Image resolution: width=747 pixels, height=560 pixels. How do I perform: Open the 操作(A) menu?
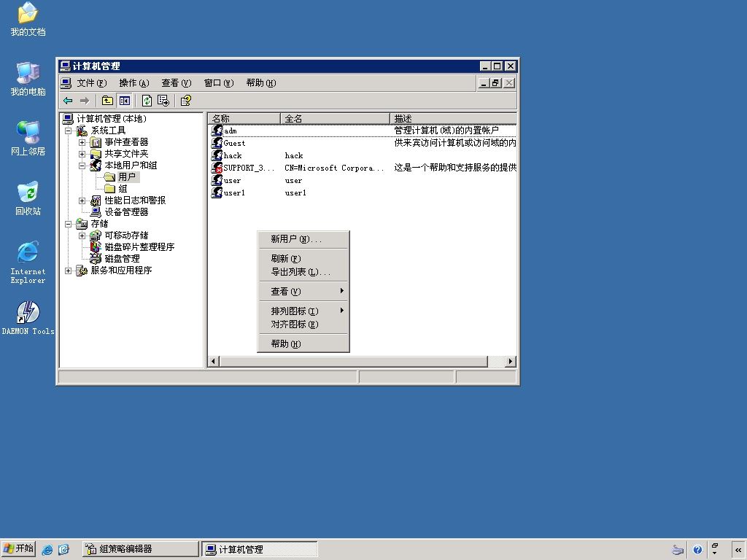coord(134,83)
